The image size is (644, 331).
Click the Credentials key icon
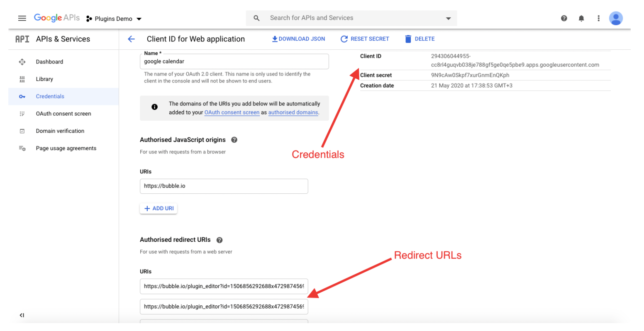[x=22, y=97]
